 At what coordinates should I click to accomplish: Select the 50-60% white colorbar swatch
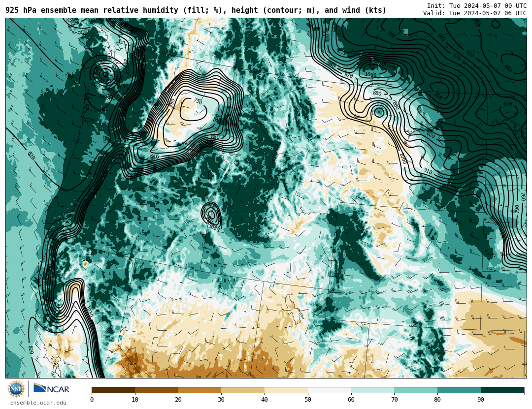[x=330, y=390]
